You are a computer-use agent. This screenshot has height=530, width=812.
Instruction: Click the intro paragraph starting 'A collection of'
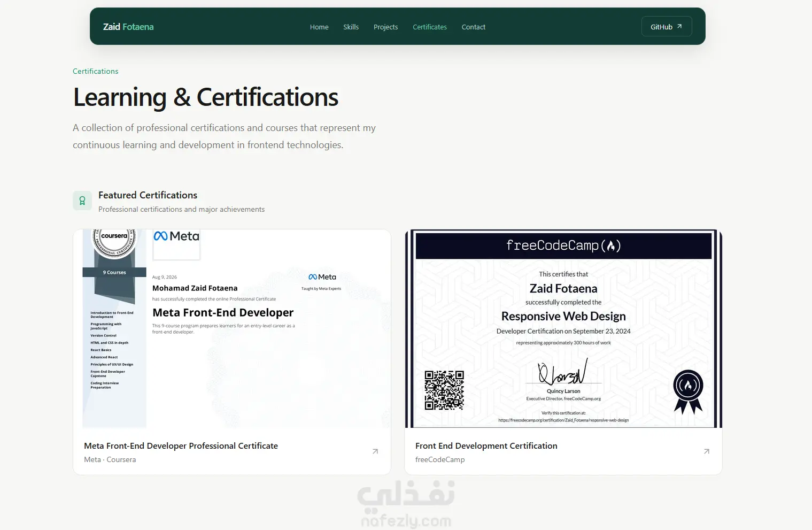point(225,136)
